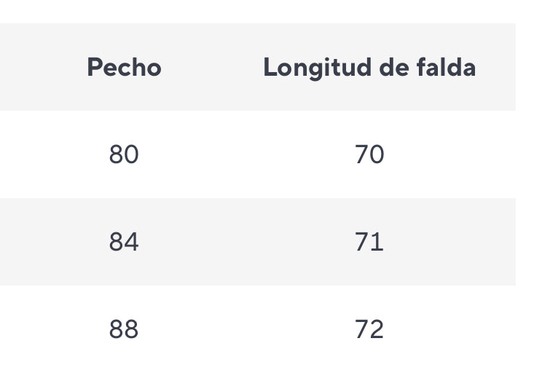This screenshot has height=392, width=542.
Task: Select the Pecho value 84
Action: coord(124,242)
